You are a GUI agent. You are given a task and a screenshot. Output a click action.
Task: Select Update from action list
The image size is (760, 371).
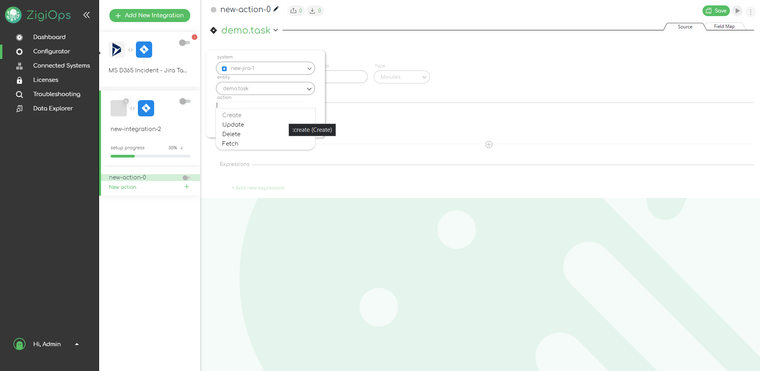pos(233,125)
